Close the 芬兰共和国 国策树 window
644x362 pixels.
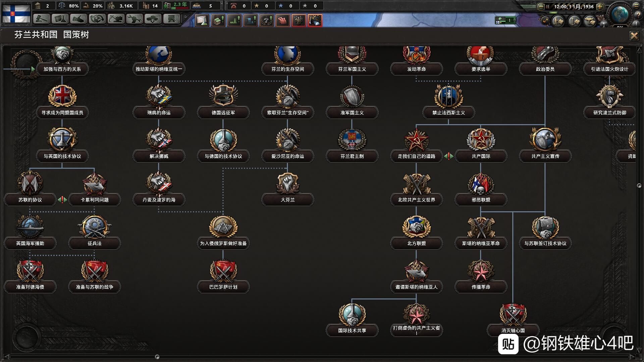(634, 36)
